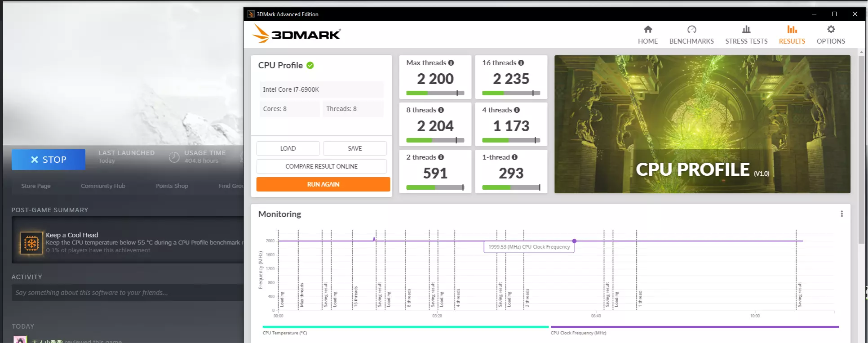Click the 3DMark logo in the header
The height and width of the screenshot is (343, 868).
pos(297,34)
